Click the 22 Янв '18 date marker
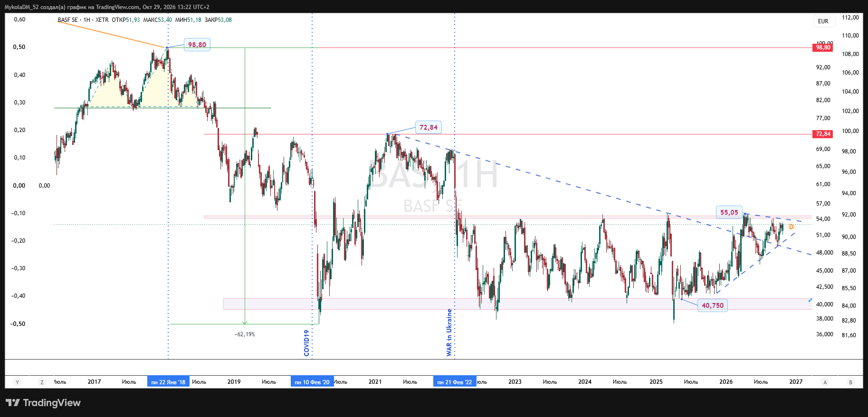Image resolution: width=868 pixels, height=417 pixels. pos(168,382)
